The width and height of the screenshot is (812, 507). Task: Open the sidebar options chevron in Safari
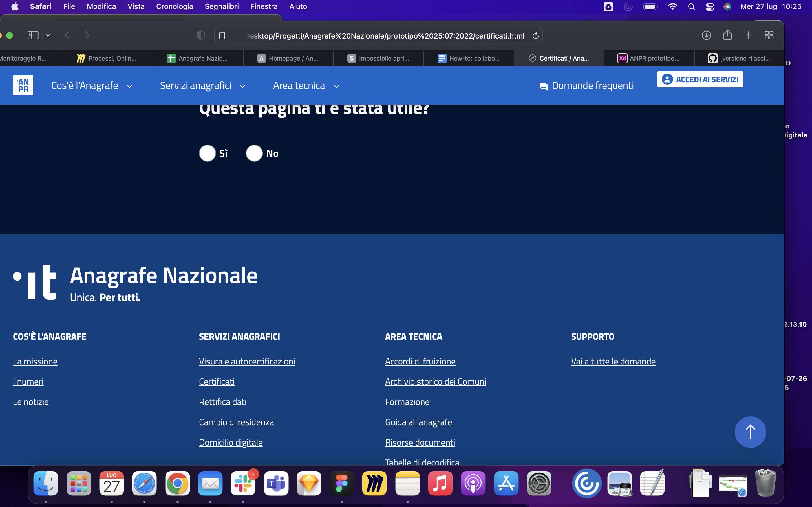click(48, 35)
